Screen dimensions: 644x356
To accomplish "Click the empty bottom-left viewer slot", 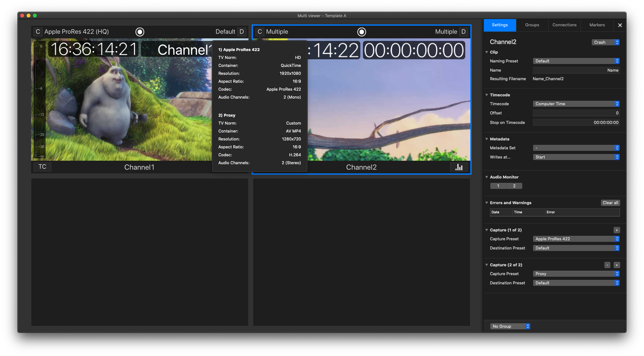I will tap(139, 252).
